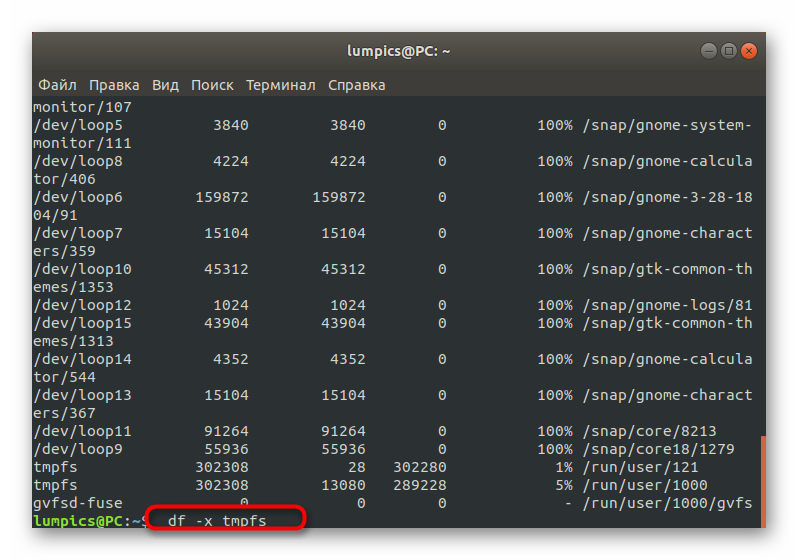This screenshot has width=798, height=560.
Task: Close the terminal window
Action: [x=749, y=51]
